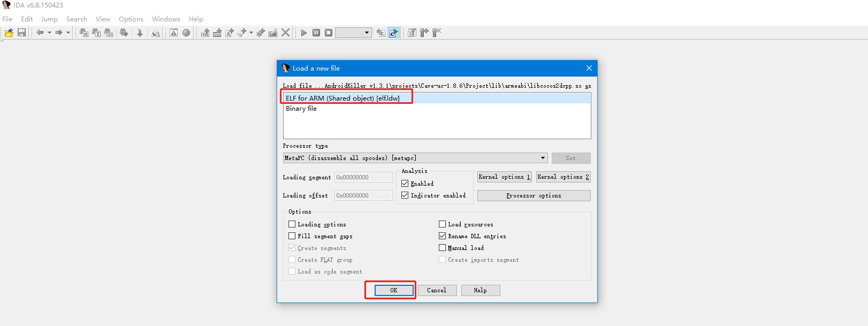Viewport: 868px width, 326px height.
Task: Click the save floppy disk icon
Action: point(21,33)
